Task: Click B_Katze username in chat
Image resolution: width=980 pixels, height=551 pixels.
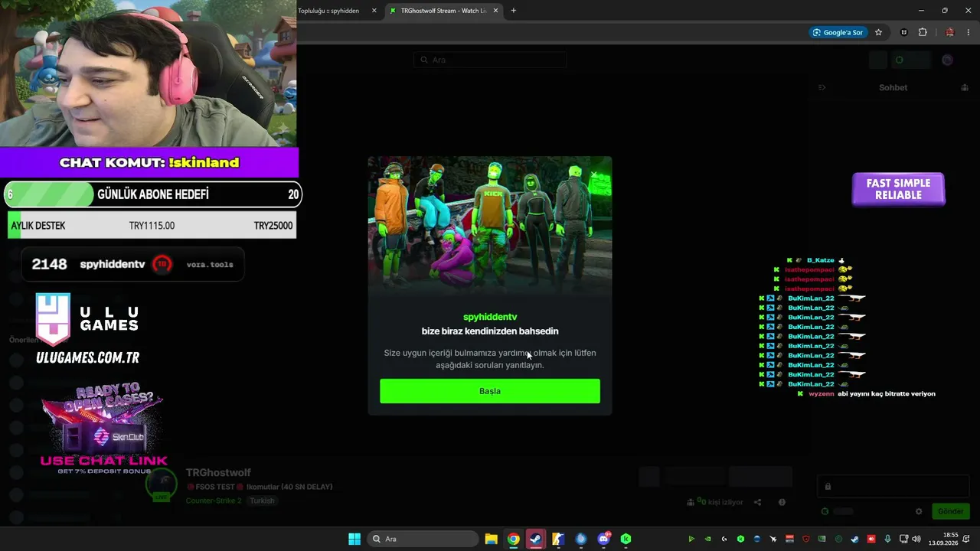Action: pos(820,260)
